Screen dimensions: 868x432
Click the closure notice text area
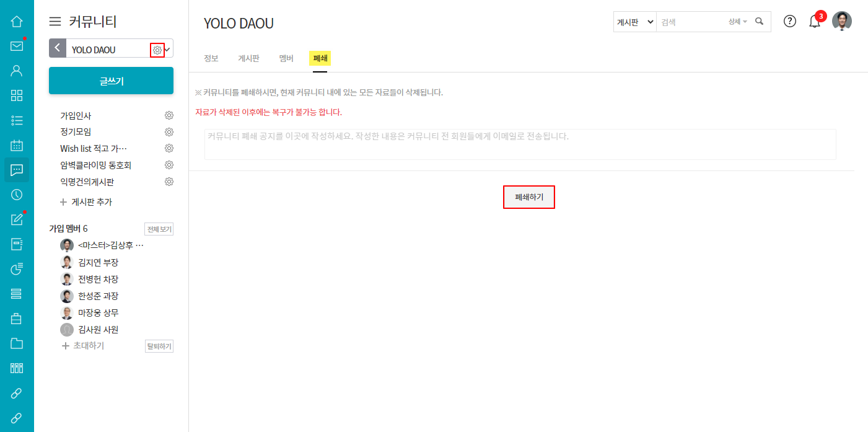(x=520, y=144)
